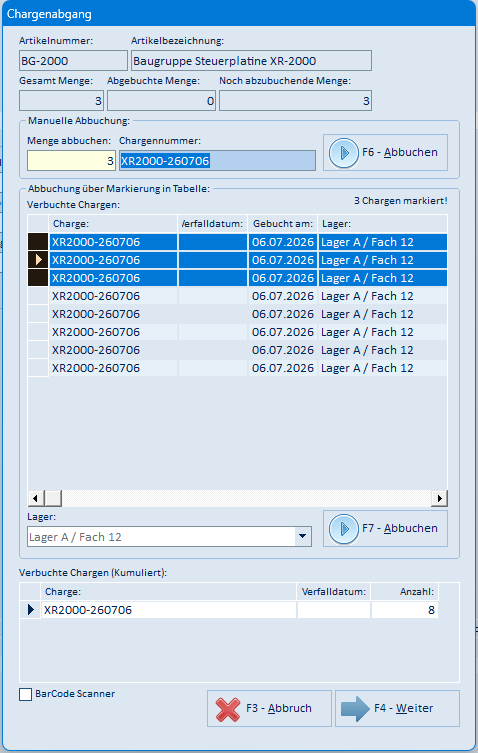Open the Lager dropdown arrow
The image size is (478, 753).
point(303,536)
